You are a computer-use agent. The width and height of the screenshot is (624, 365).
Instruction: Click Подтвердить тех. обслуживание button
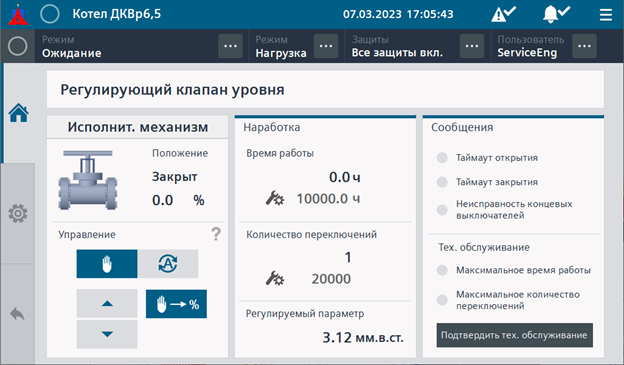tap(515, 335)
